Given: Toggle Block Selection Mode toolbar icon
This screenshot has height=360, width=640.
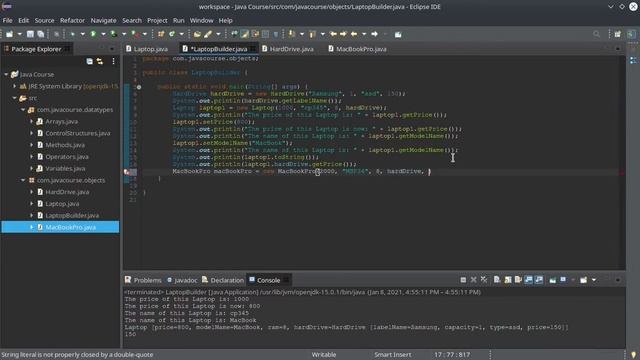Looking at the screenshot, I should (265, 34).
